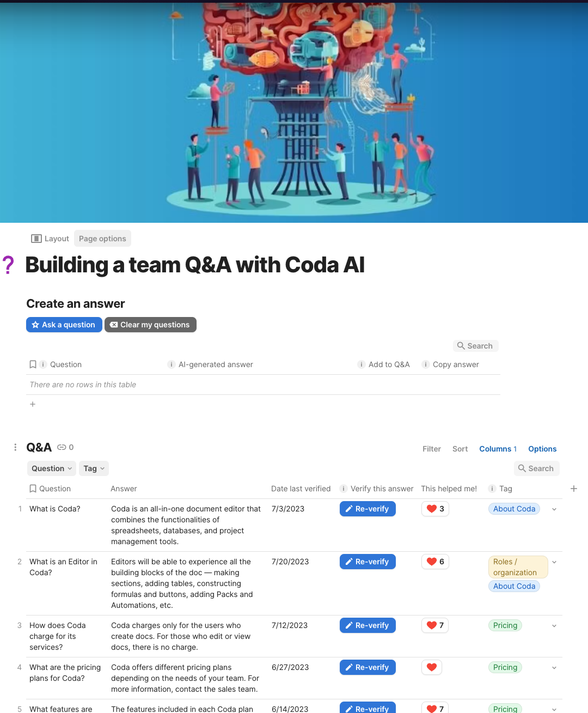Open the Q&A linked references icon
This screenshot has height=713, width=588.
pyautogui.click(x=62, y=447)
